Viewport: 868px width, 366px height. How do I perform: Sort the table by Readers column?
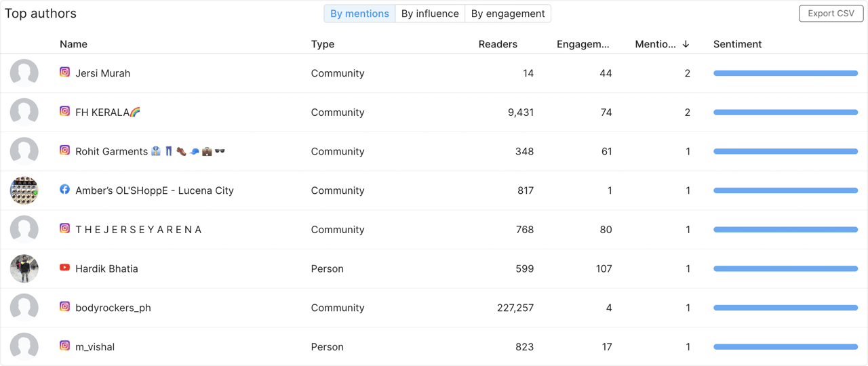(498, 44)
